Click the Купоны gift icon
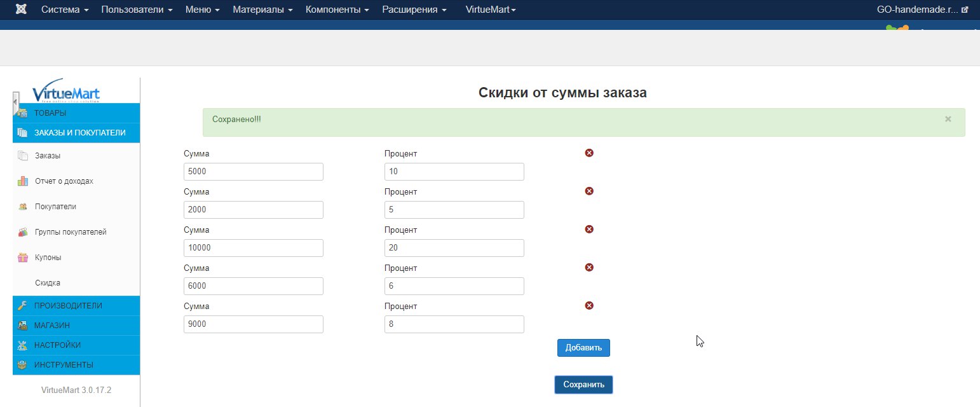 coord(23,258)
